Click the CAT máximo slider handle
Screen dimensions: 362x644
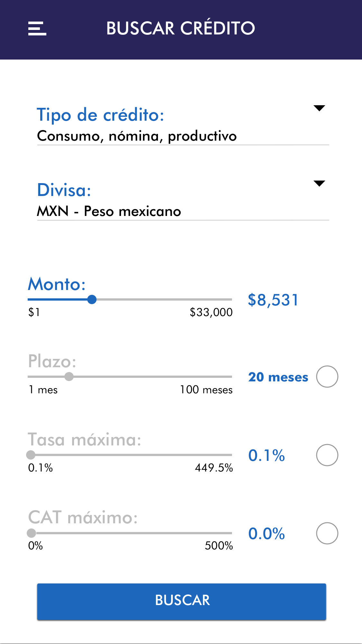31,533
